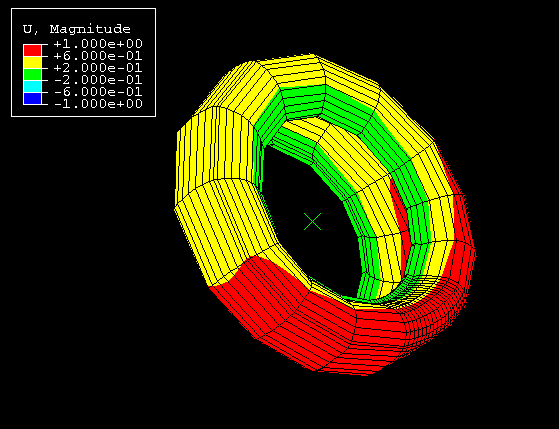Click the +2.000e-01 legend value
Viewport: 559px width, 429px height.
(x=98, y=68)
